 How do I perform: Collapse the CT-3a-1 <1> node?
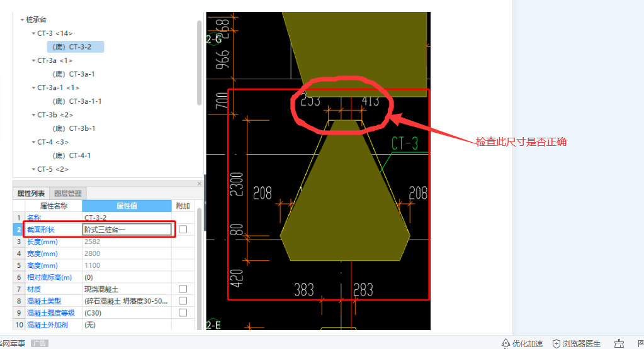33,87
